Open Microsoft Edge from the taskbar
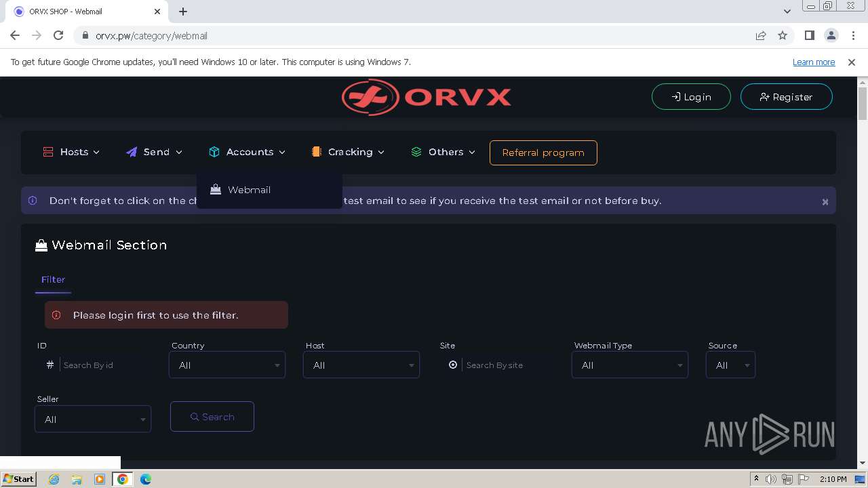868x488 pixels. tap(146, 479)
